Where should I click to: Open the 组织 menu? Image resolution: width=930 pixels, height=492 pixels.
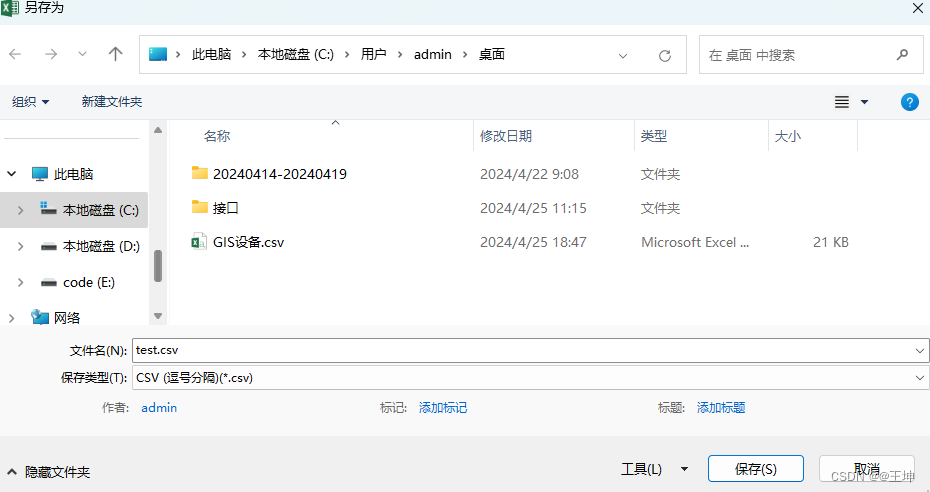pos(30,102)
